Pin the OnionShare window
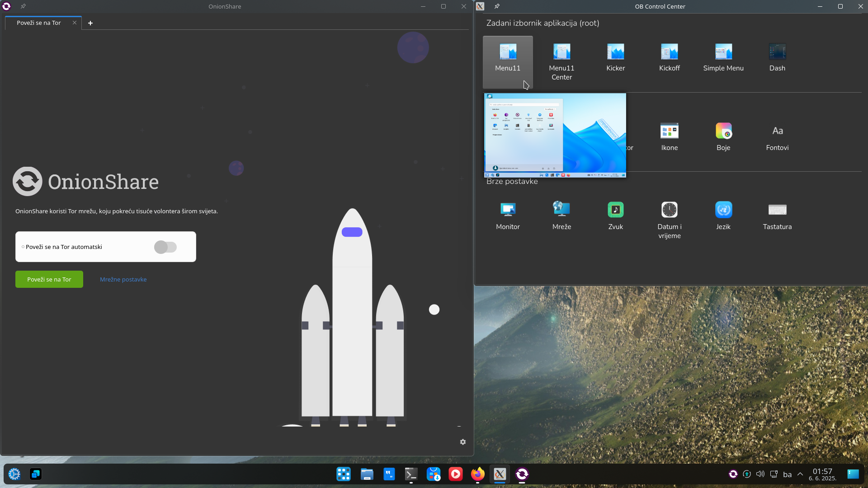Viewport: 868px width, 488px height. (x=23, y=6)
